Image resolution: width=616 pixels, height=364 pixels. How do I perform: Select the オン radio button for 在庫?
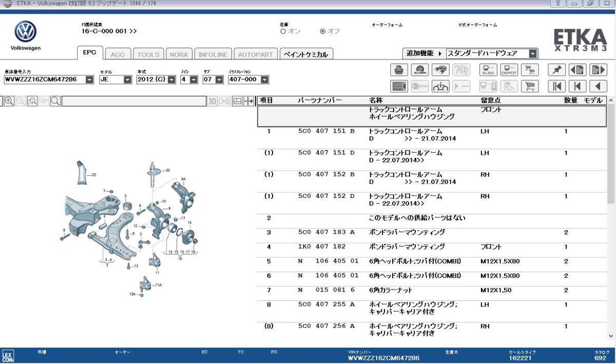tap(283, 31)
